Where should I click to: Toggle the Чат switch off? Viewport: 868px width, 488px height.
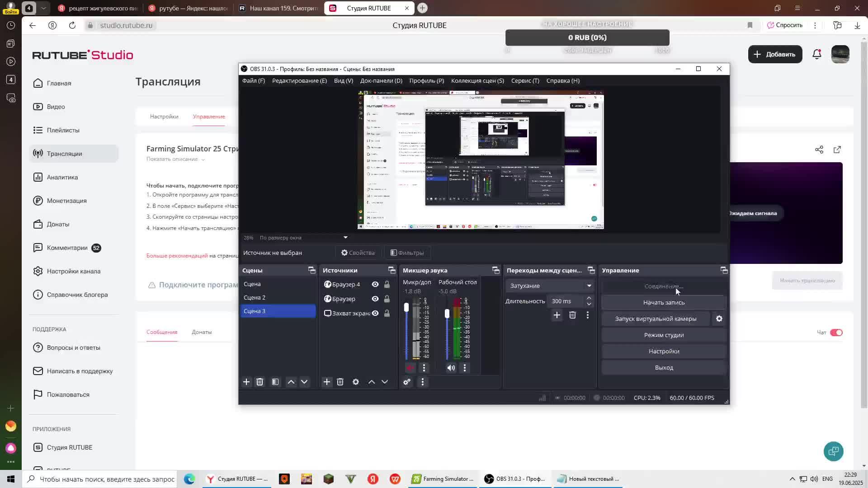tap(836, 333)
